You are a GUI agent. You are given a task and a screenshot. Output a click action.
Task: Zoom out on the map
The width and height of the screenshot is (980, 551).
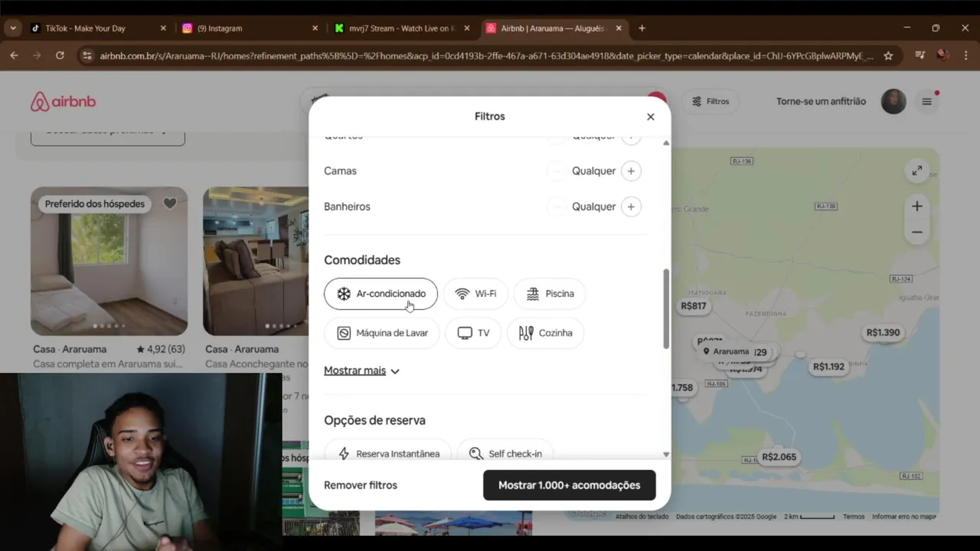click(x=917, y=232)
